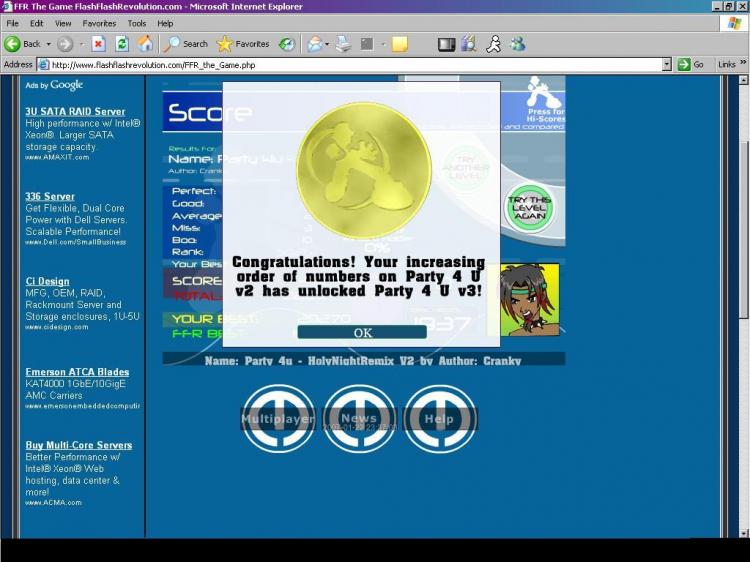Open the Mail toolbar icon
The height and width of the screenshot is (562, 750).
pos(315,44)
